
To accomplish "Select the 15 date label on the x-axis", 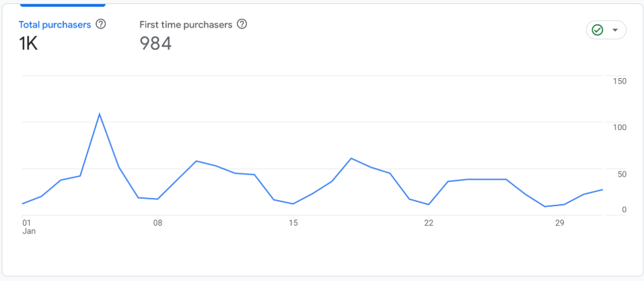I will [x=293, y=222].
